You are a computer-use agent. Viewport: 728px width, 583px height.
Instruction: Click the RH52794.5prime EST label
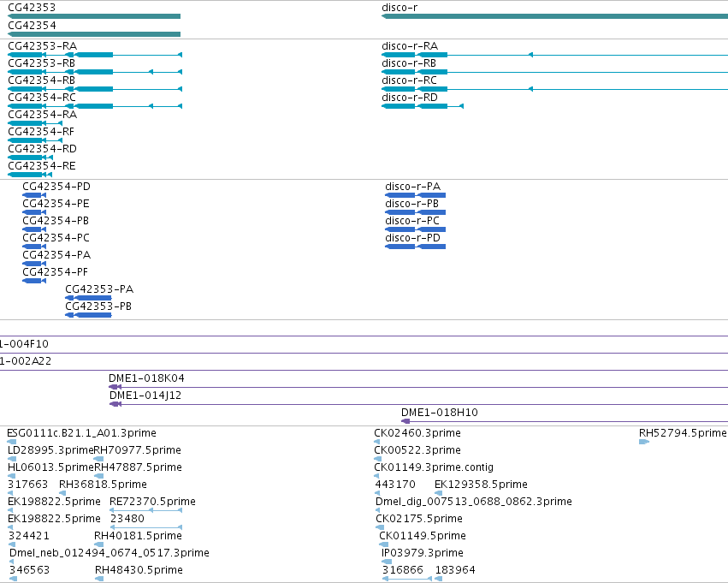point(683,433)
